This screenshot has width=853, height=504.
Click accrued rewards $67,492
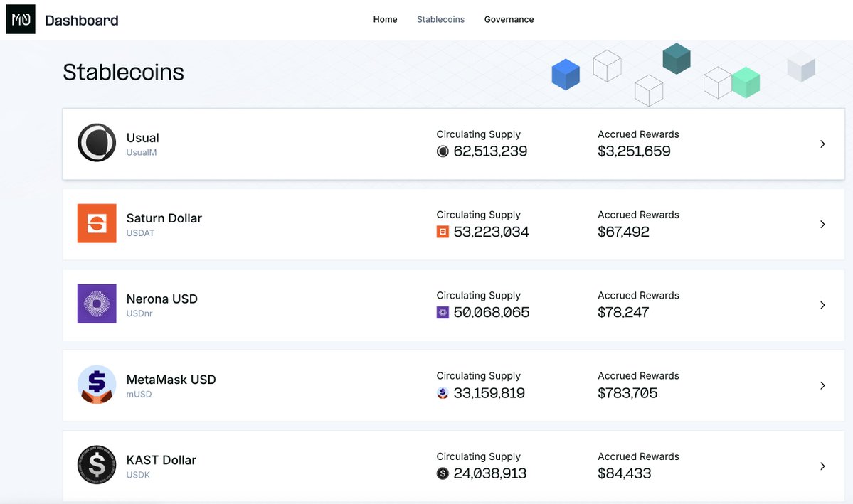pos(623,232)
